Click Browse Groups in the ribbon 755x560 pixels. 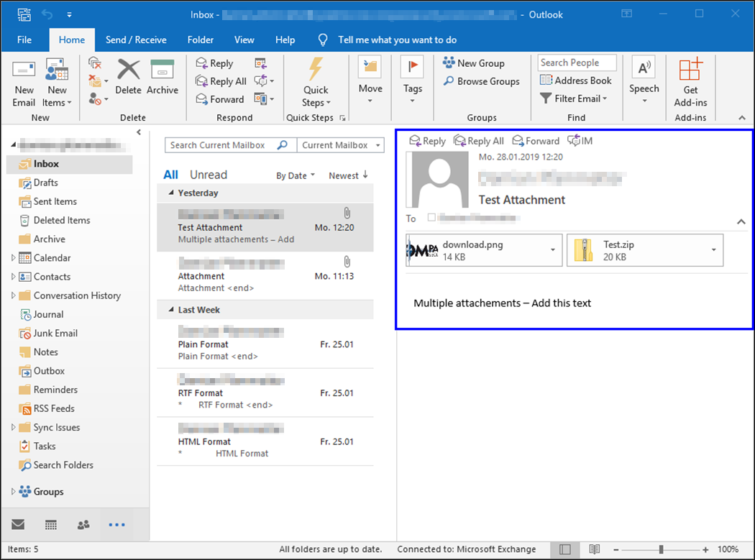481,81
